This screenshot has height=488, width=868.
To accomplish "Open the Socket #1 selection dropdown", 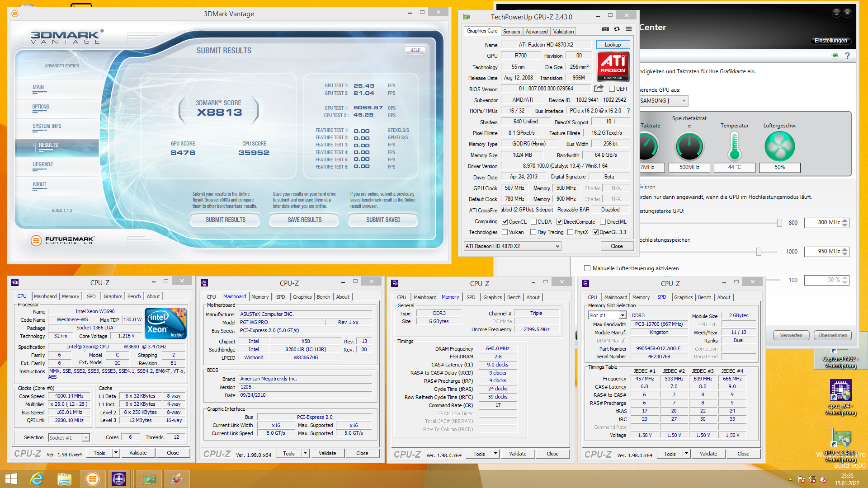I will click(x=69, y=437).
